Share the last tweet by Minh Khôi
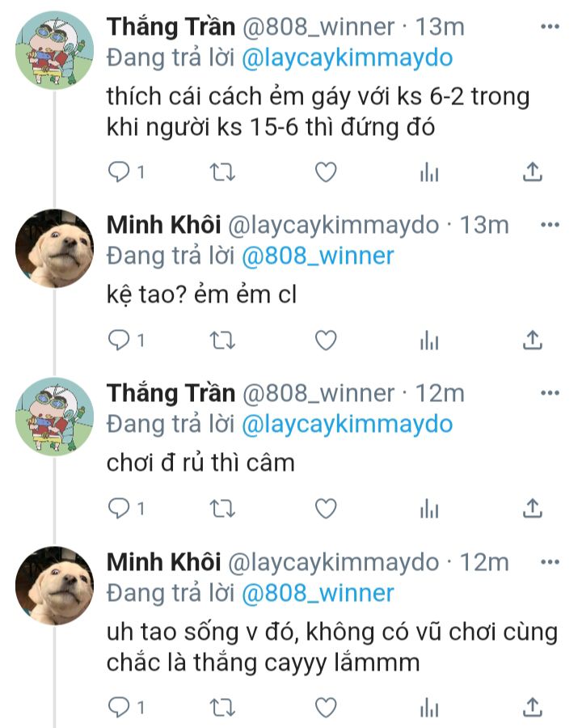The image size is (582, 728). [533, 709]
